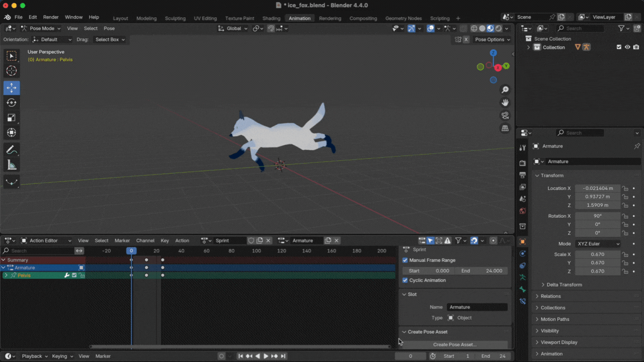Switch to the Sculpting workspace tab

pyautogui.click(x=175, y=18)
